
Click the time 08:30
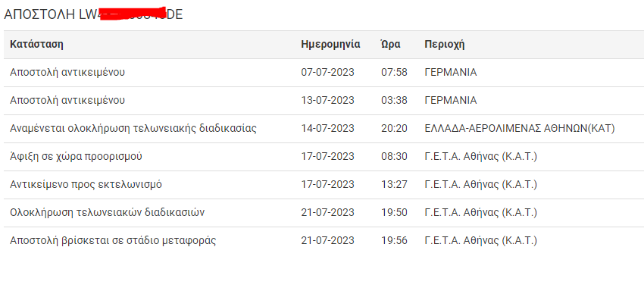point(394,156)
